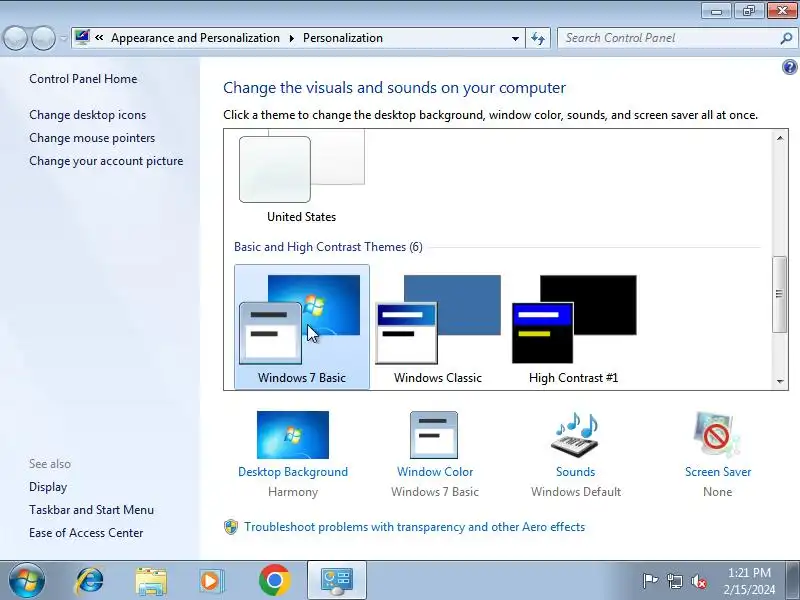Select the High Contrast #1 theme
The height and width of the screenshot is (600, 800).
click(x=574, y=327)
